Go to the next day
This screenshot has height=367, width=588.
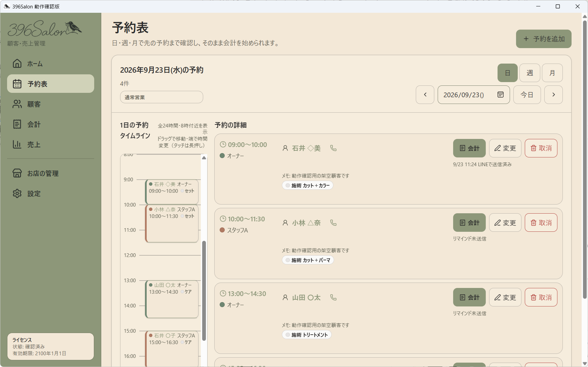pos(553,95)
